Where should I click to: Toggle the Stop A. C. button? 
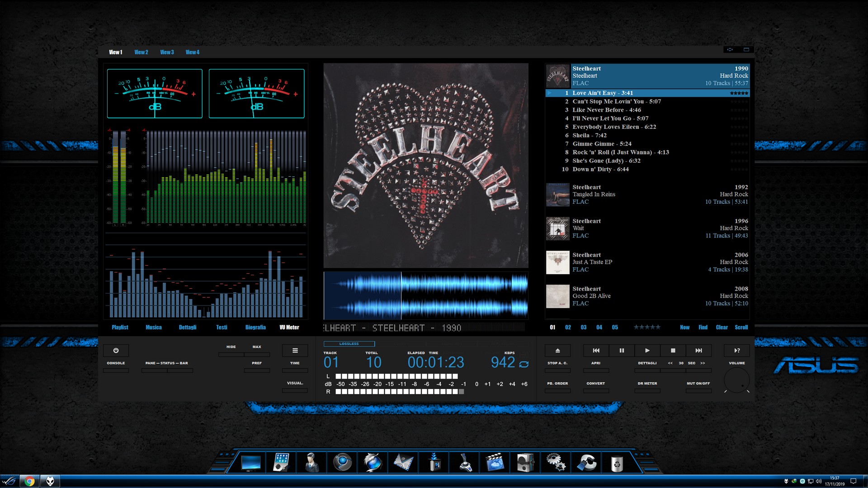tap(557, 371)
